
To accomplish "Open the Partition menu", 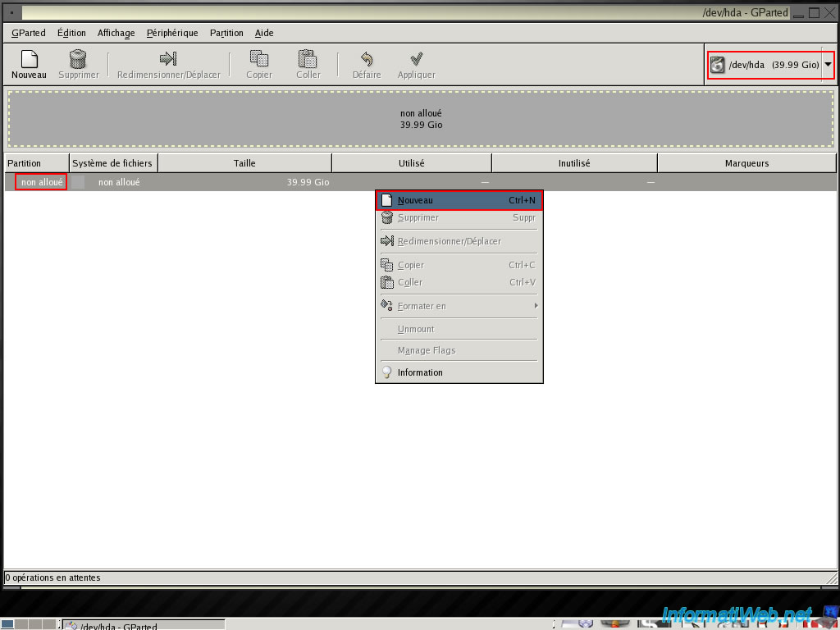I will (x=226, y=33).
